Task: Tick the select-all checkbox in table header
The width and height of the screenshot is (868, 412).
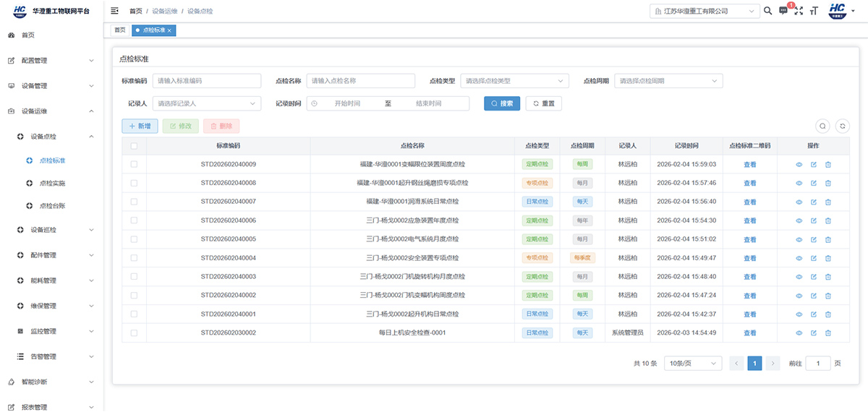Action: pyautogui.click(x=134, y=145)
